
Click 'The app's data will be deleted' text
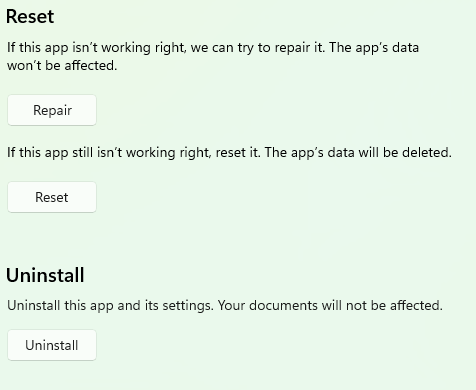[x=358, y=153]
